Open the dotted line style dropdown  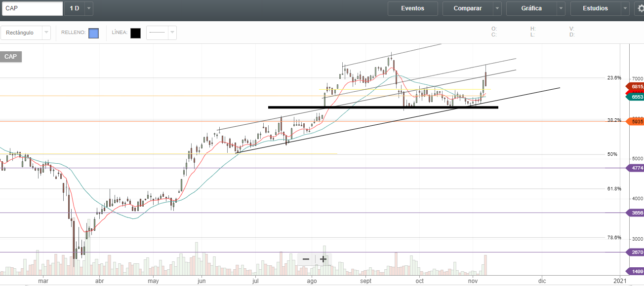pyautogui.click(x=161, y=33)
